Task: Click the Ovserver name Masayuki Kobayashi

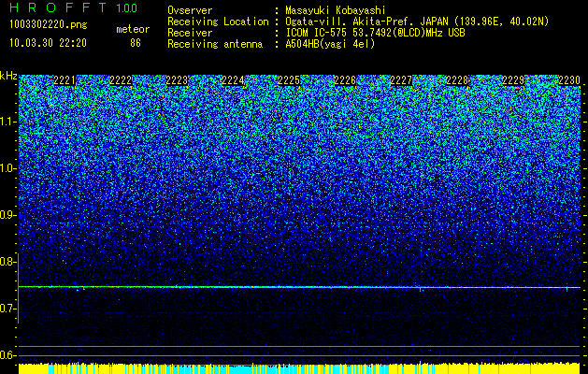Action: coord(336,10)
